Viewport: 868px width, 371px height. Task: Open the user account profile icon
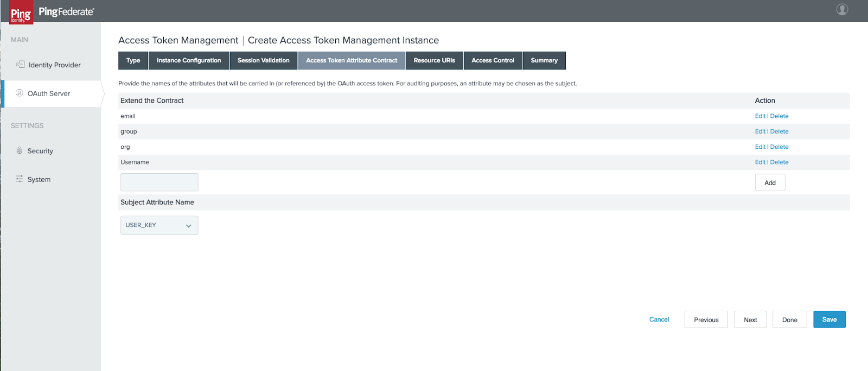pyautogui.click(x=842, y=9)
